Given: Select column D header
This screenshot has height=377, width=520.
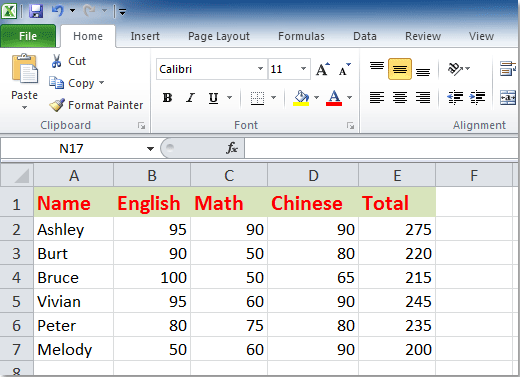Looking at the screenshot, I should click(313, 175).
